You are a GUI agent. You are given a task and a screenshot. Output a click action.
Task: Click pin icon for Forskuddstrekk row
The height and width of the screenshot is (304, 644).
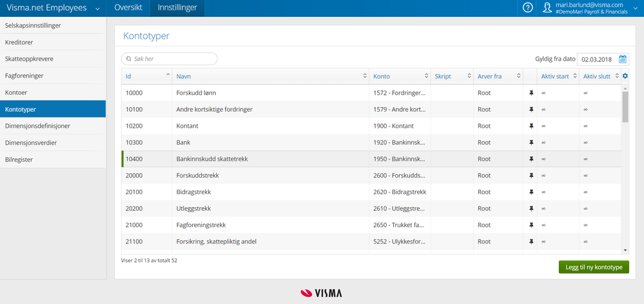tap(531, 176)
